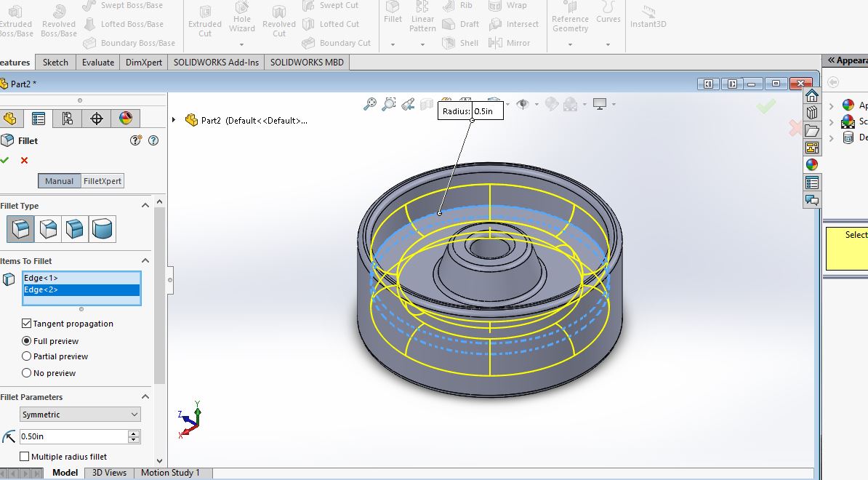Image resolution: width=868 pixels, height=480 pixels.
Task: Open the Custom Properties icon in task pane
Action: point(811,183)
